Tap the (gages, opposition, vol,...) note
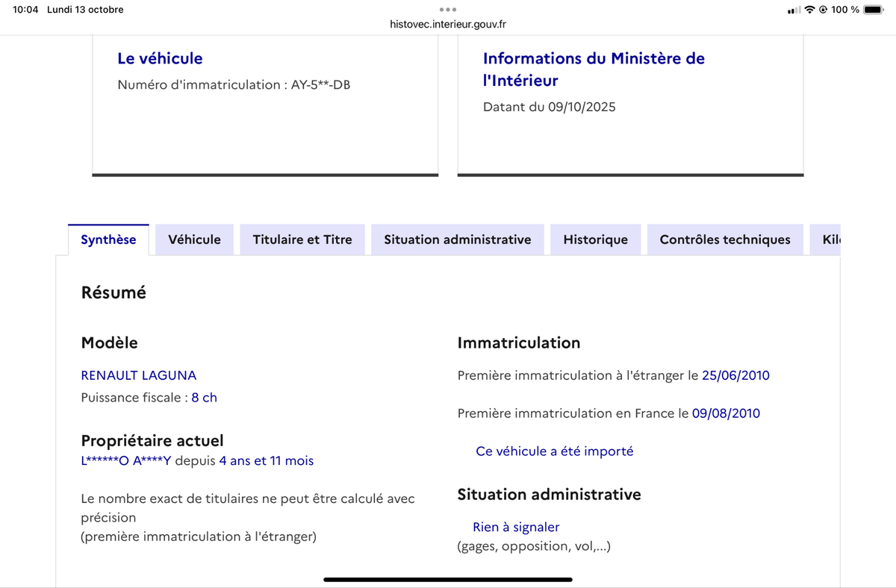The width and height of the screenshot is (896, 588). pyautogui.click(x=534, y=546)
